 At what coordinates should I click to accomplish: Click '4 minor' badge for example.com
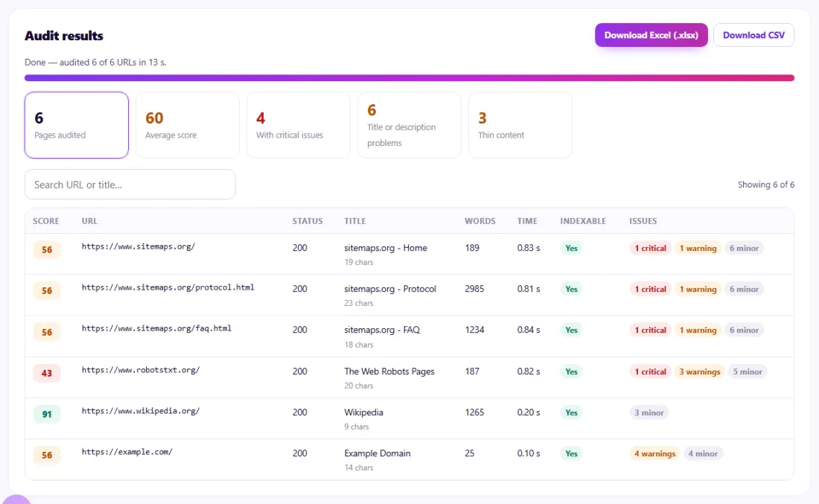click(703, 454)
